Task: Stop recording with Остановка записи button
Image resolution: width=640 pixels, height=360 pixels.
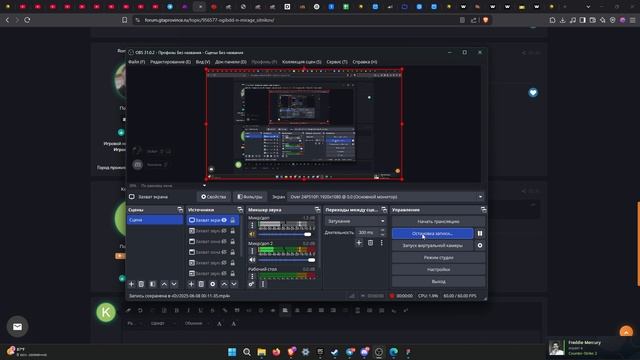Action: pyautogui.click(x=433, y=233)
